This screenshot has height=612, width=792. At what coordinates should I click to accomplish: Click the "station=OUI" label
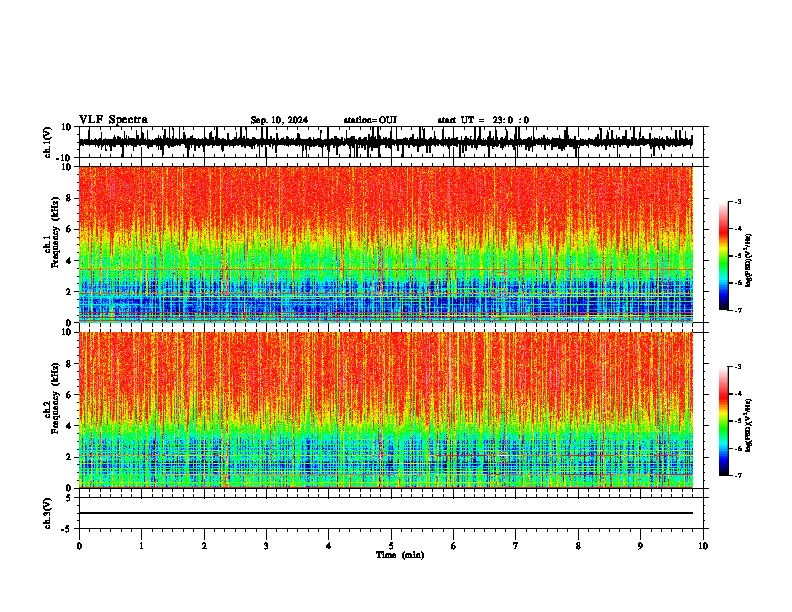pyautogui.click(x=370, y=120)
